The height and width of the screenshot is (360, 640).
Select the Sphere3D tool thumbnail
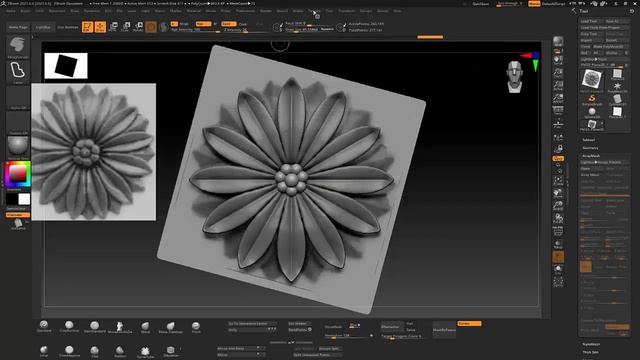pos(591,112)
